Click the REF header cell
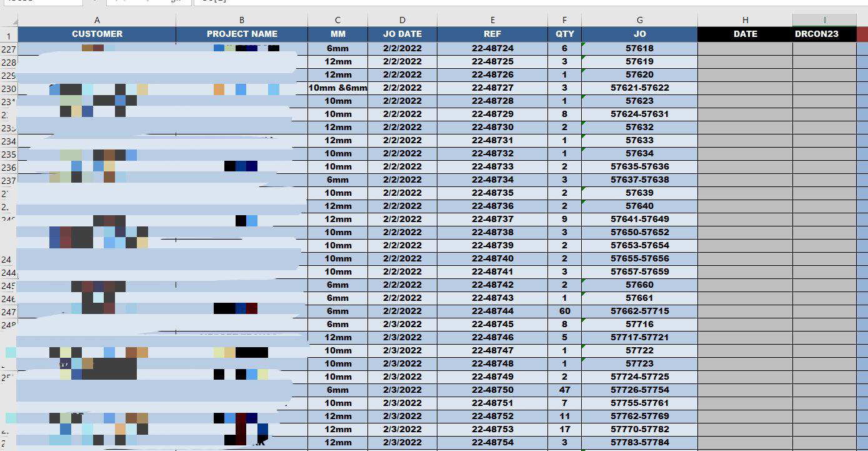The image size is (868, 451). 492,34
